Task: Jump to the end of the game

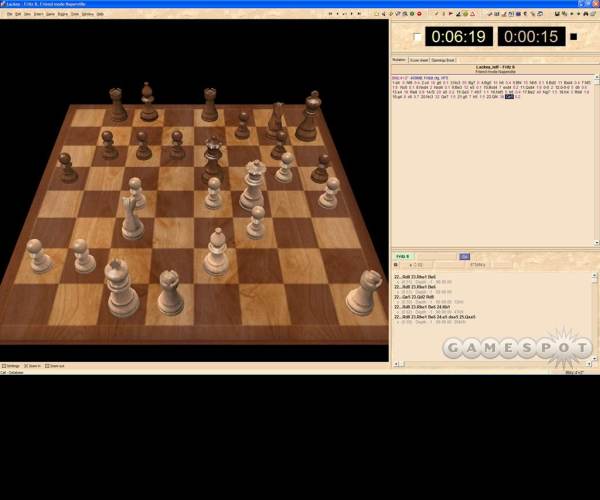Action: pyautogui.click(x=359, y=14)
